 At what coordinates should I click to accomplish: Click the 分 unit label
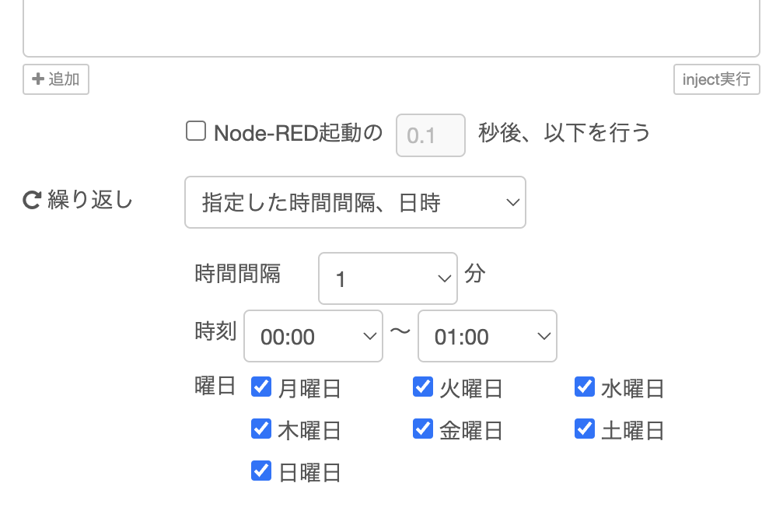click(474, 273)
